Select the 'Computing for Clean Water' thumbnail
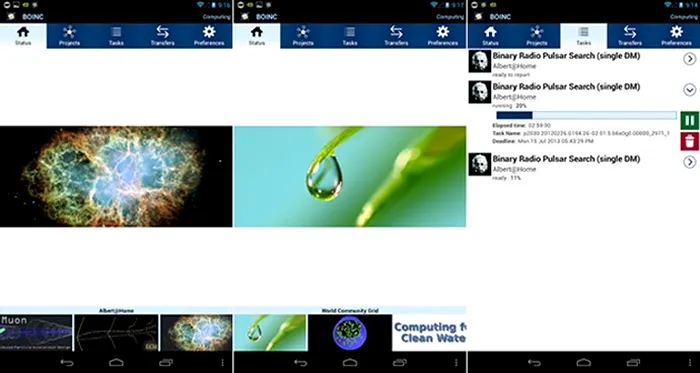Viewport: 700px width, 373px height. (x=430, y=333)
